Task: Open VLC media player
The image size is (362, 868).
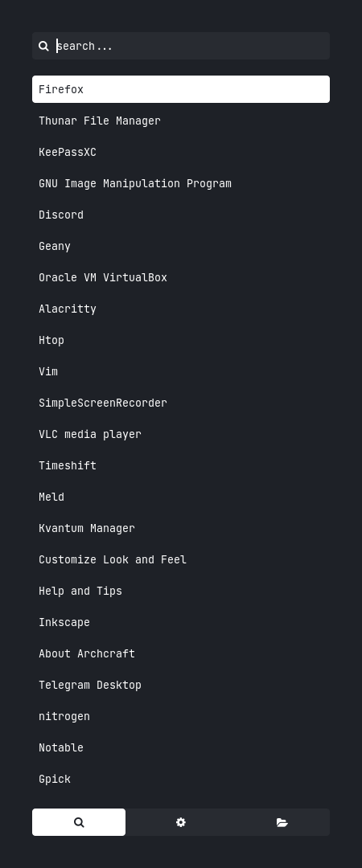Action: click(181, 434)
